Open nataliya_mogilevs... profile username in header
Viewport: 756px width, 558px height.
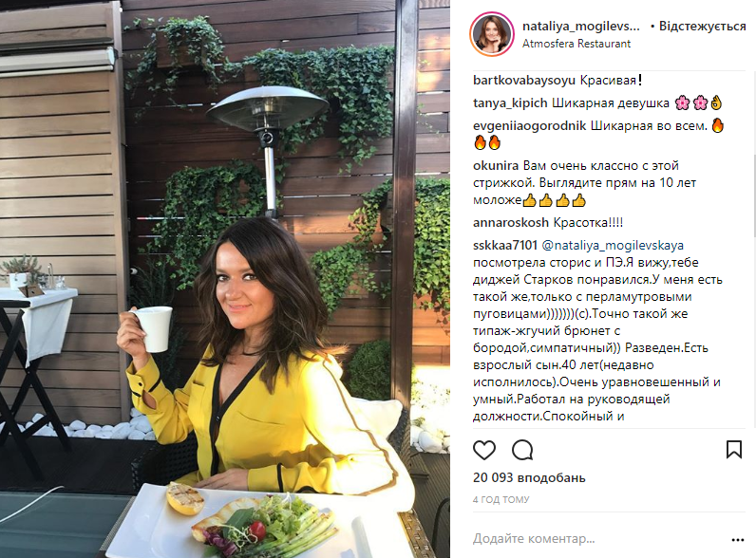pyautogui.click(x=581, y=26)
